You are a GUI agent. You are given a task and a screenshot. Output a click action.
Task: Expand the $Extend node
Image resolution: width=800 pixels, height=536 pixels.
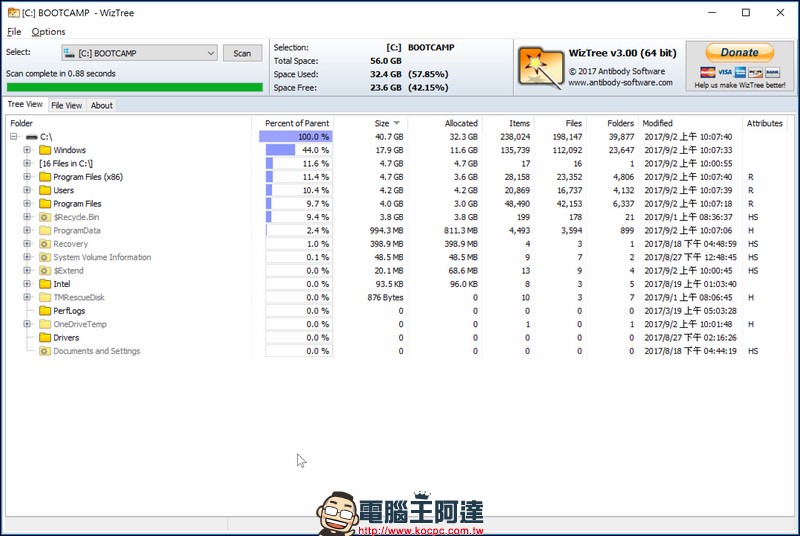[x=27, y=270]
